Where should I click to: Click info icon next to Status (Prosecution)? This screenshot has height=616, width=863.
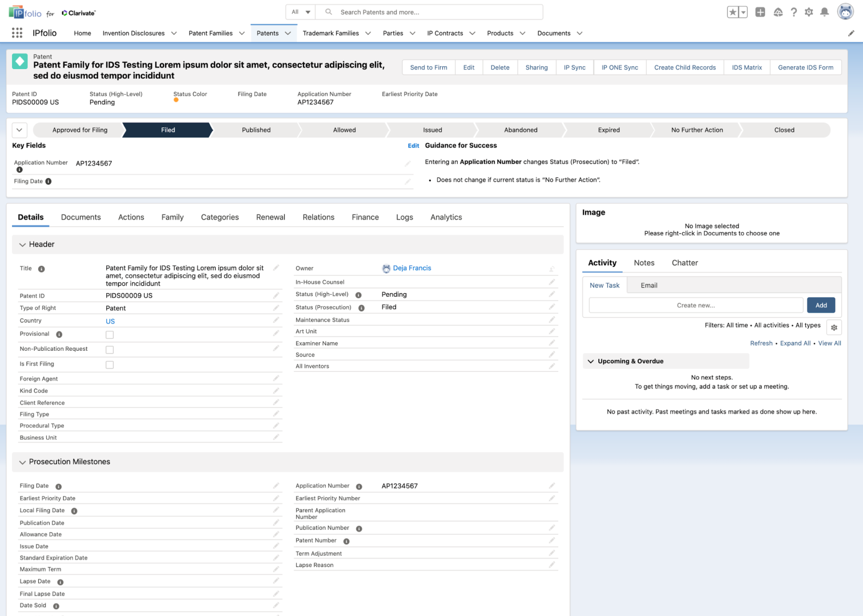(x=361, y=308)
